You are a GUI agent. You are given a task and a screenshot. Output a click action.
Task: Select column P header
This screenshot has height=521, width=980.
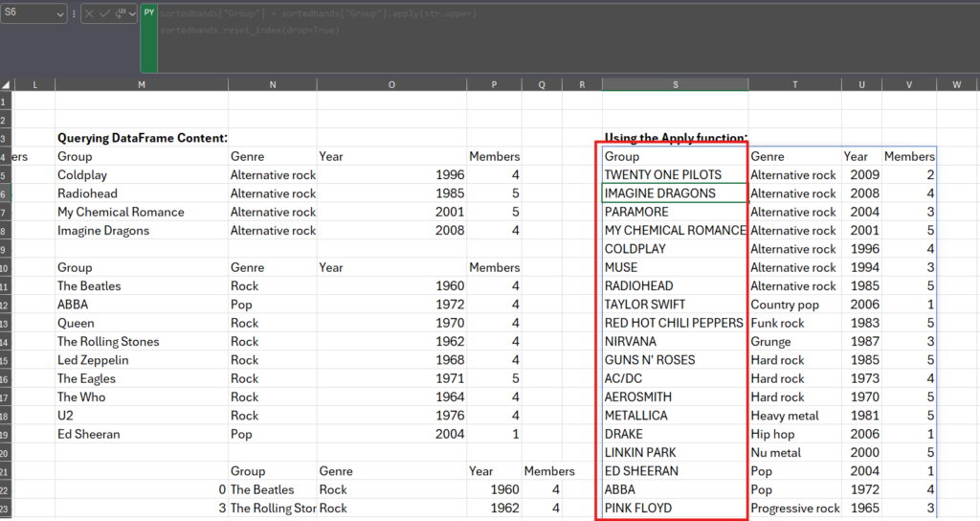(x=495, y=84)
